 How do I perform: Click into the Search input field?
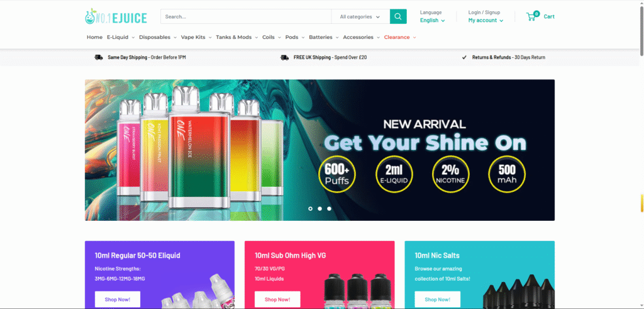click(x=246, y=17)
